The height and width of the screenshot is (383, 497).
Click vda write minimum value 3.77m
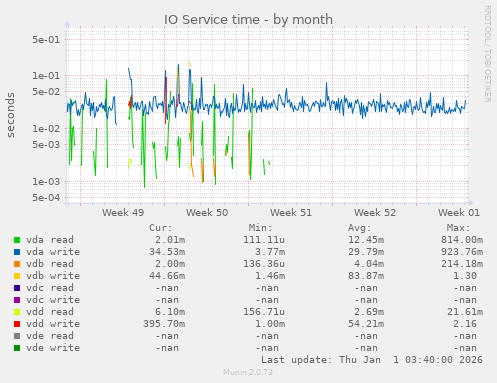tap(270, 252)
